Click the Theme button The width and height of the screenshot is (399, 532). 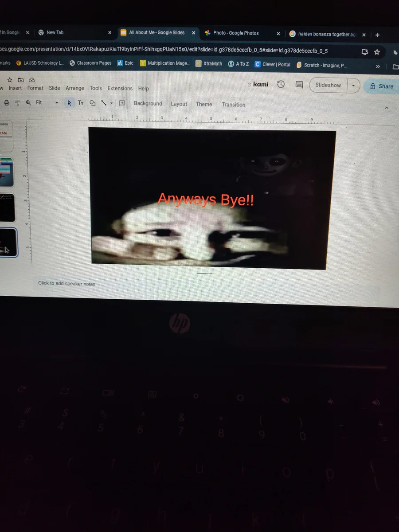coord(204,104)
